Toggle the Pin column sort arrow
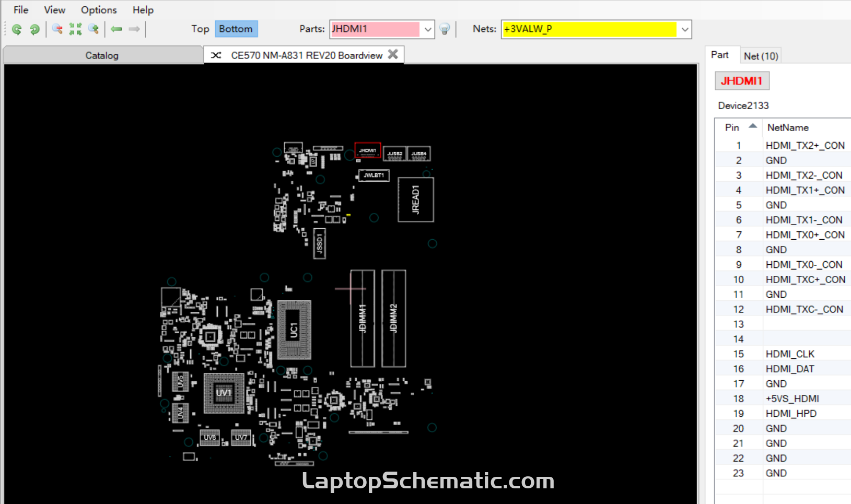 click(x=753, y=126)
